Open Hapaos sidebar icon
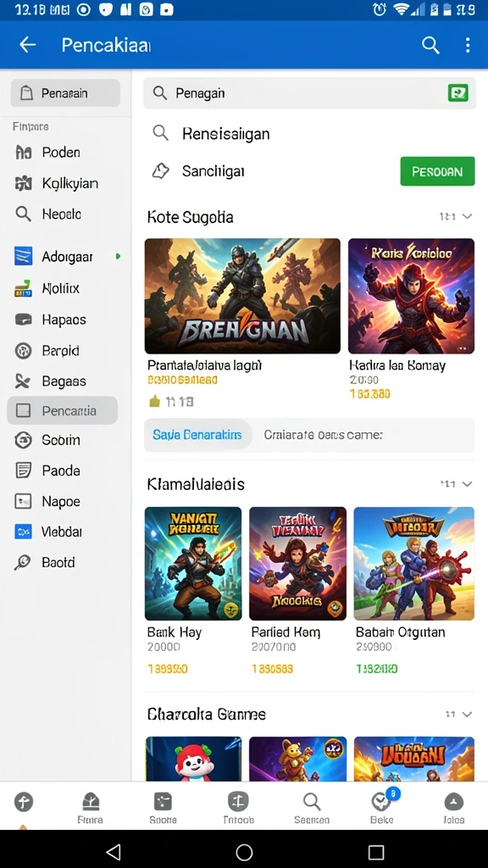 pos(23,320)
